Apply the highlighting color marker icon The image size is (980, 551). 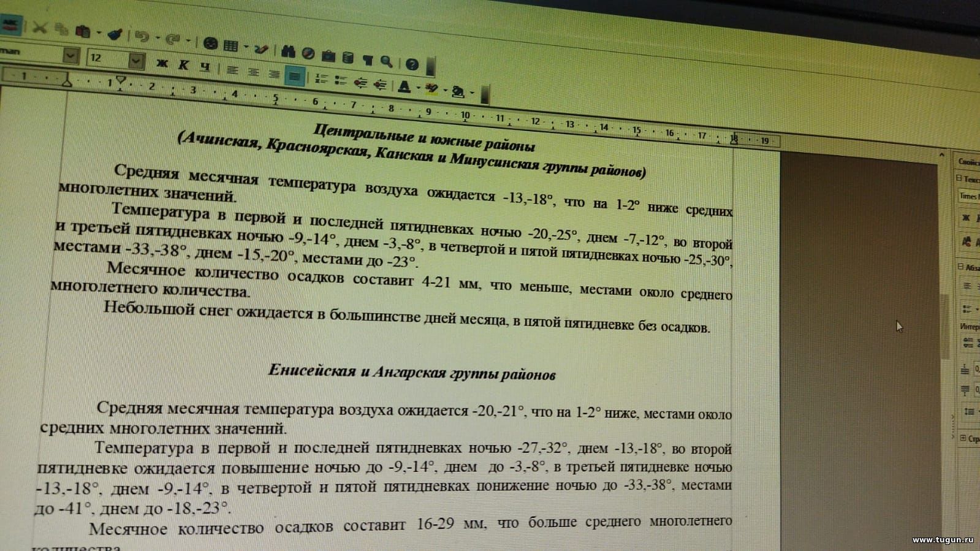coord(431,89)
